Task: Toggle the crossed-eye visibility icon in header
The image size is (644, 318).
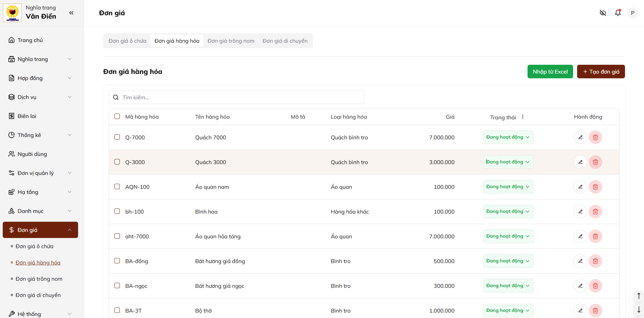Action: 603,13
